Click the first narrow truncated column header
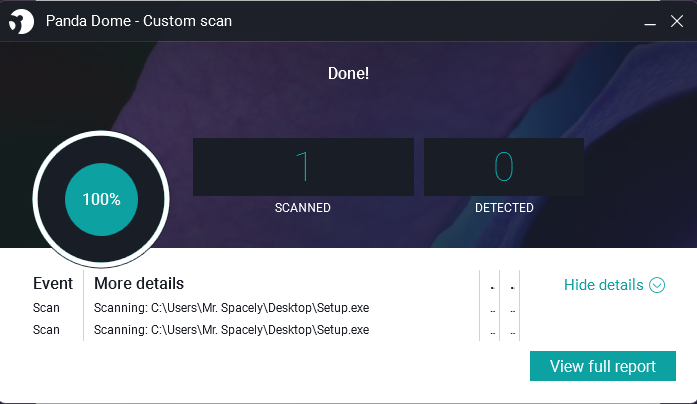The height and width of the screenshot is (404, 697). pos(491,287)
